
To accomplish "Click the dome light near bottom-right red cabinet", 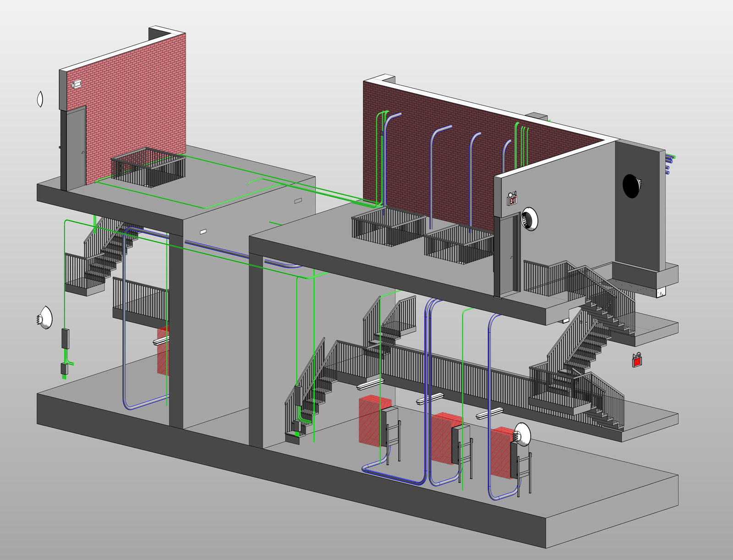I will 522,433.
